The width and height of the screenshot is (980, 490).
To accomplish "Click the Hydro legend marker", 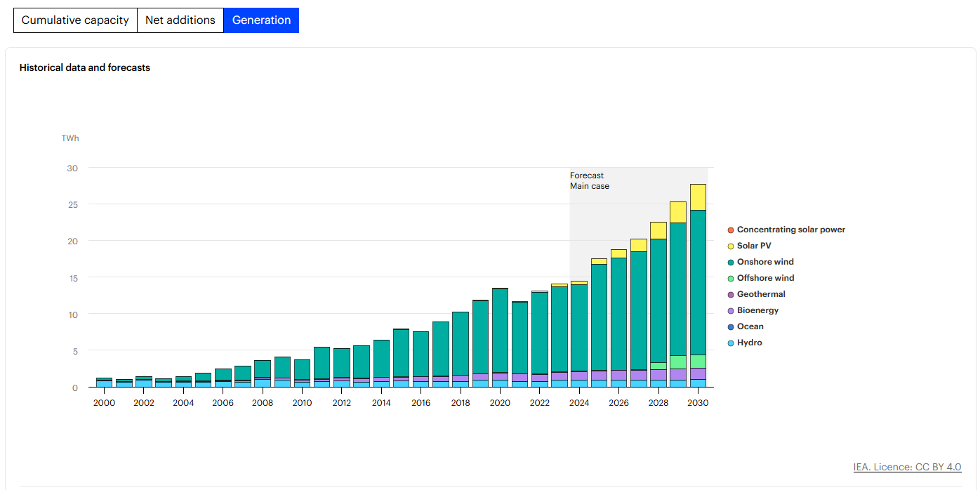I will [x=731, y=343].
